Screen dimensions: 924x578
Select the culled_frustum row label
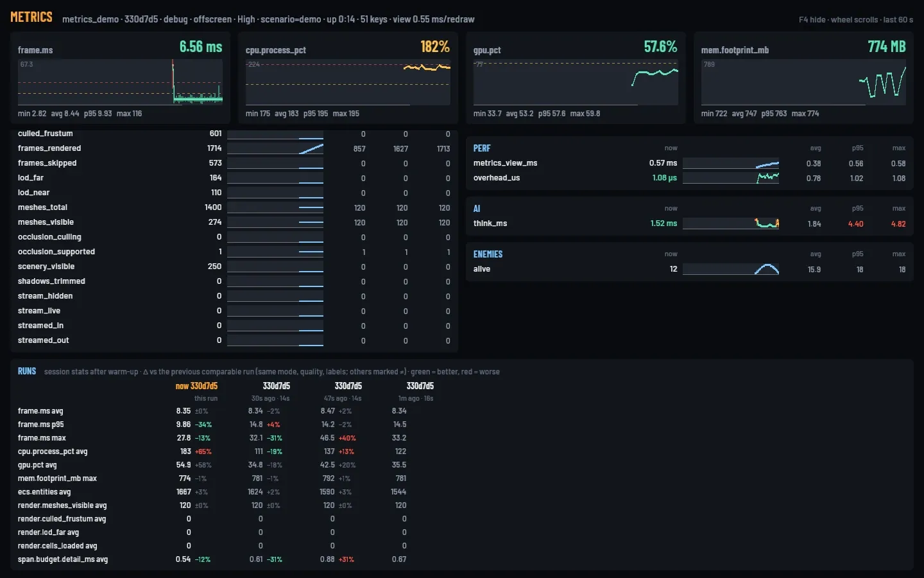coord(46,134)
